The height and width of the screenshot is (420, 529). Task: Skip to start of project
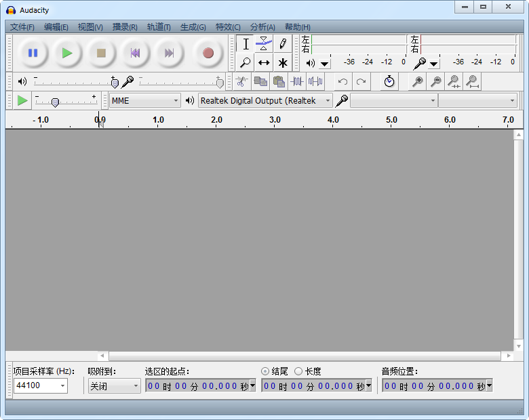point(135,53)
